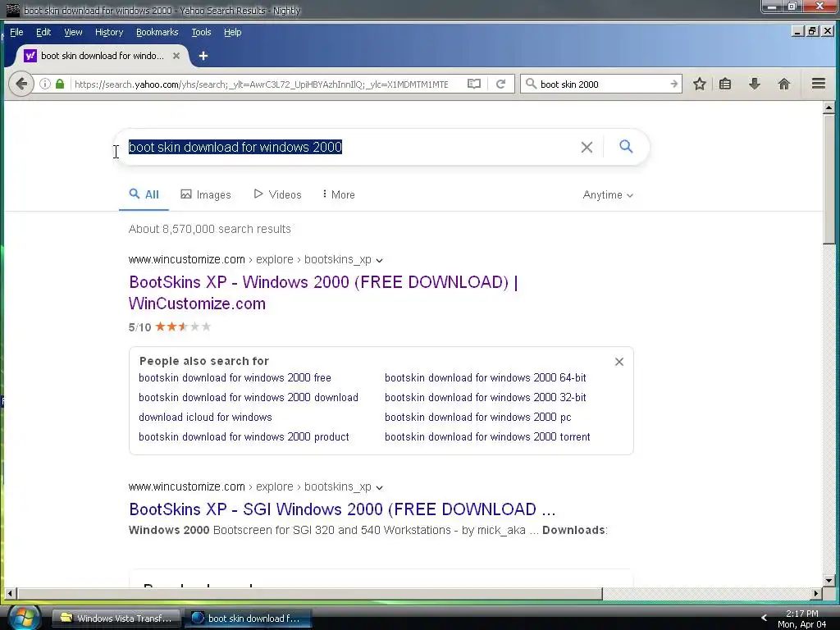Bookmark this page with the star icon
Viewport: 840px width, 630px height.
(699, 84)
